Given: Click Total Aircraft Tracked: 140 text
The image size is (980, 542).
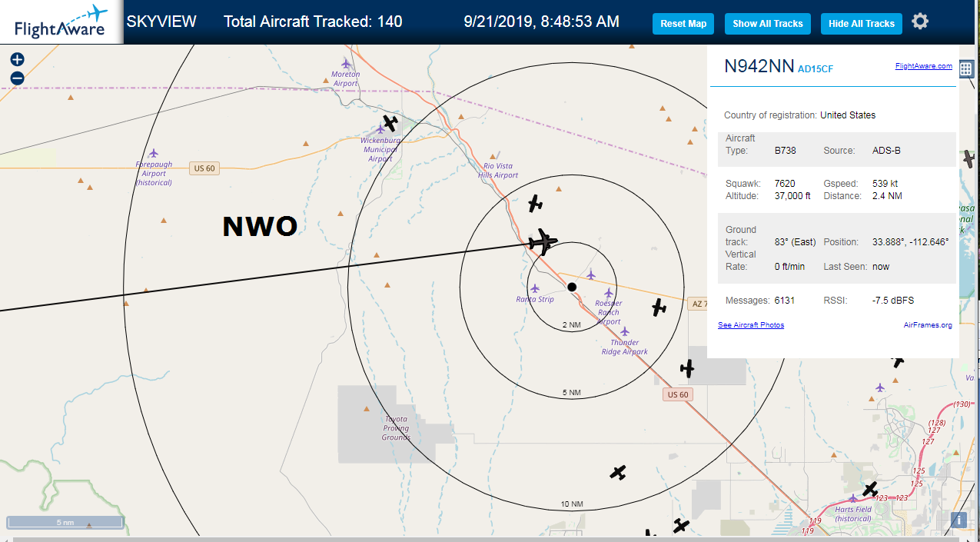Looking at the screenshot, I should click(313, 22).
